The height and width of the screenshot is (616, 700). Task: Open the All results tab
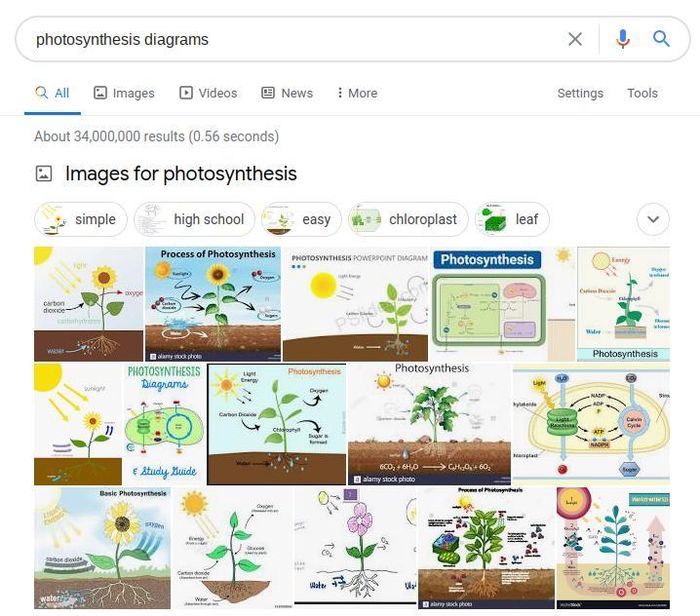click(x=53, y=93)
